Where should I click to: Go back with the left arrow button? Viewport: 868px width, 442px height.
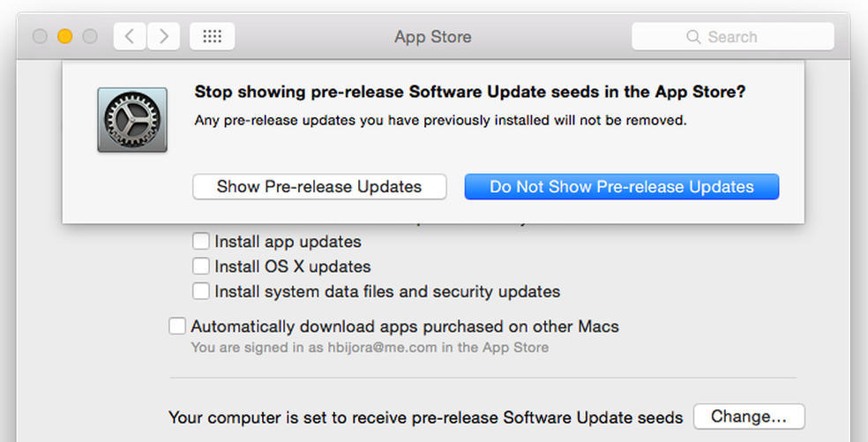(x=129, y=36)
